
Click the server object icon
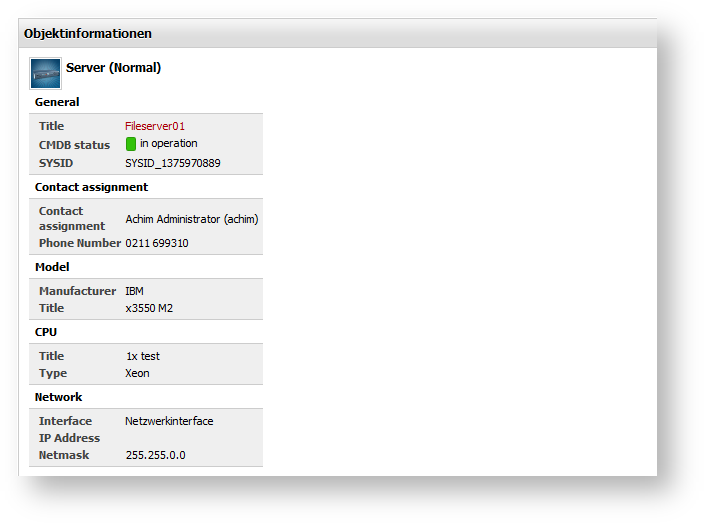(x=46, y=74)
